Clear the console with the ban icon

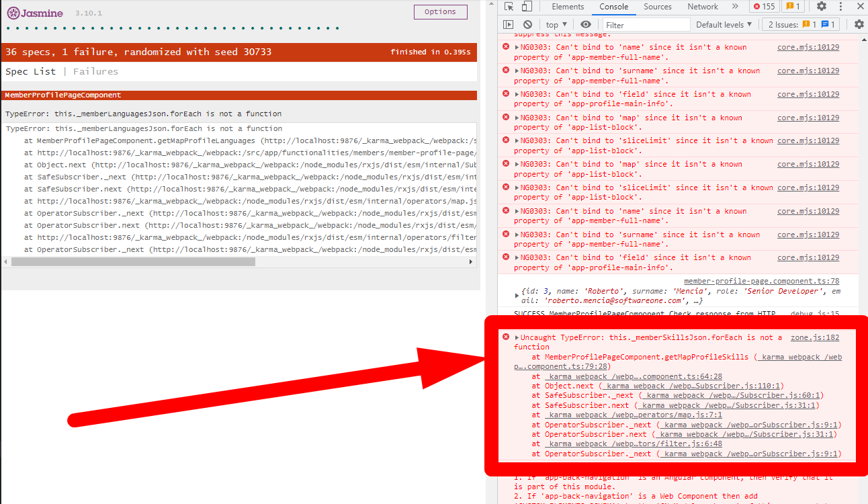(x=527, y=25)
